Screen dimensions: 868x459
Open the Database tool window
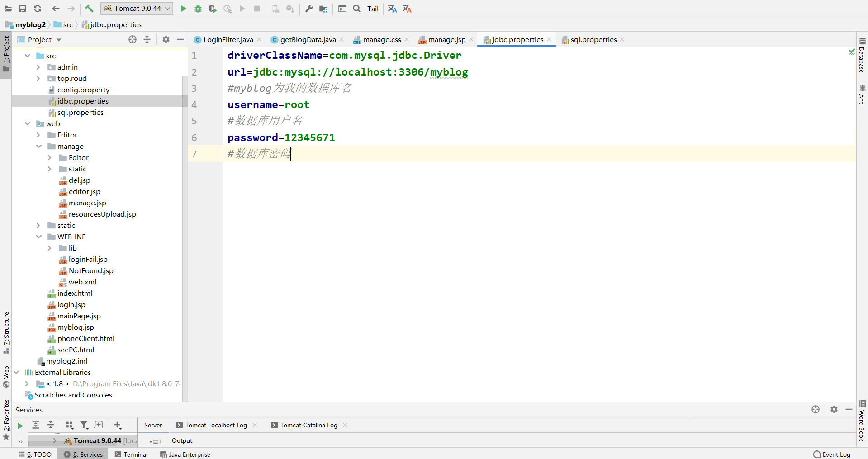tap(862, 55)
